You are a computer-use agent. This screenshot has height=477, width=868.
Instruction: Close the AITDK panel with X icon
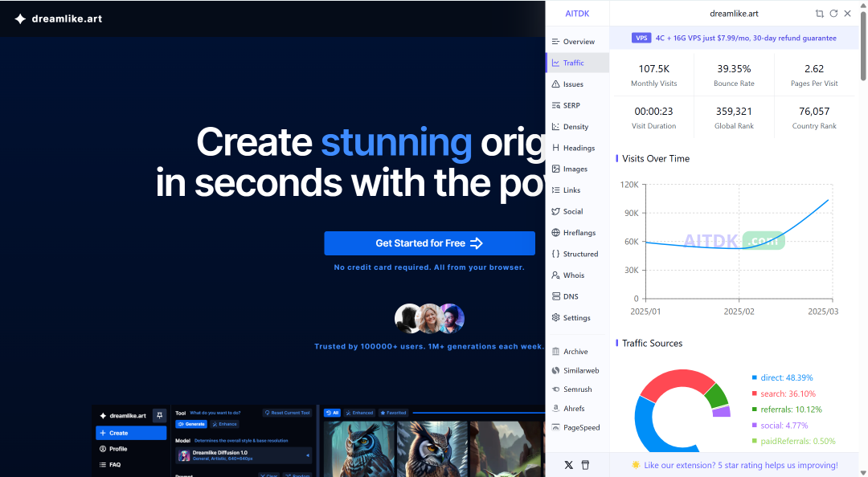click(848, 14)
